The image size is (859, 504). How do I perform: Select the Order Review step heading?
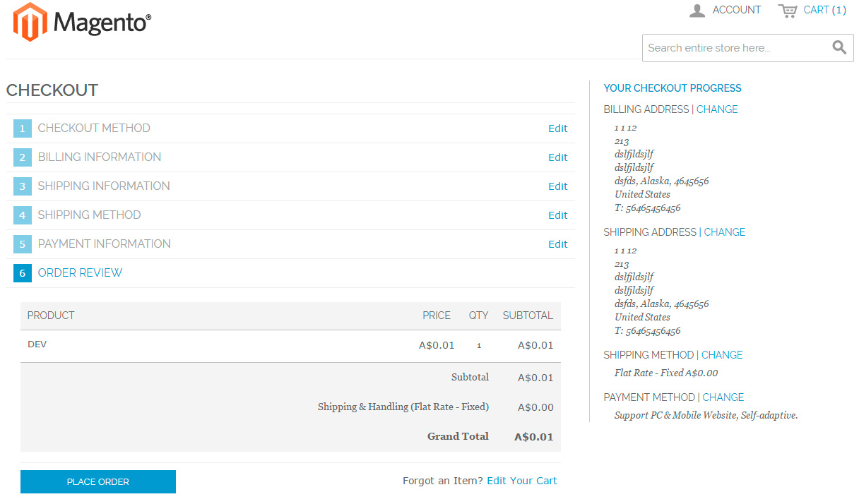click(81, 272)
